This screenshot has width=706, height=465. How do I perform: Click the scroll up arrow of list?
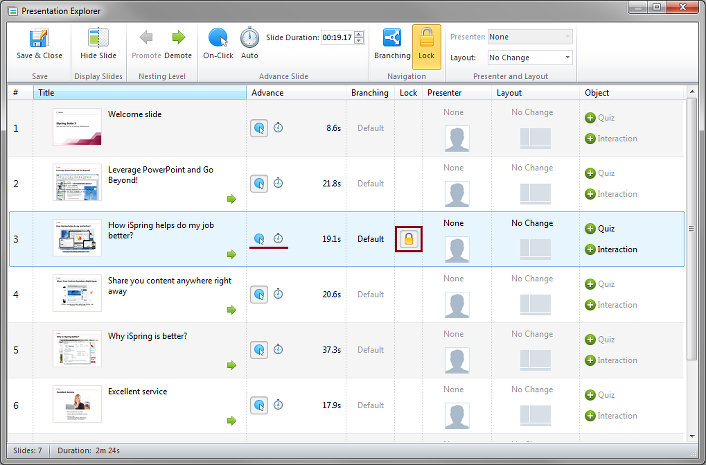point(692,92)
